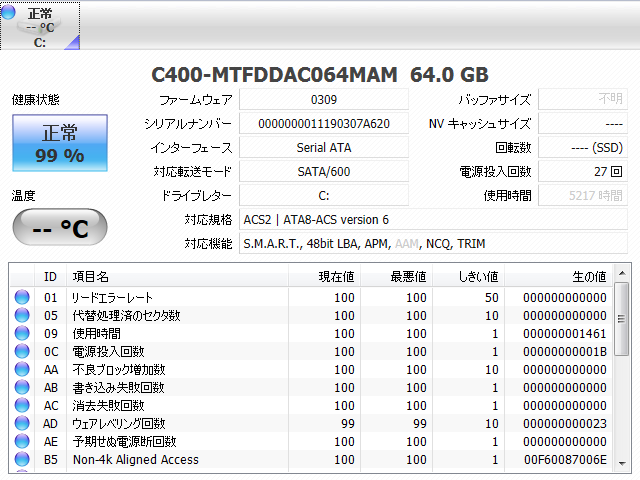Click the status orb for row AB
This screenshot has height=480, width=640.
tap(22, 387)
